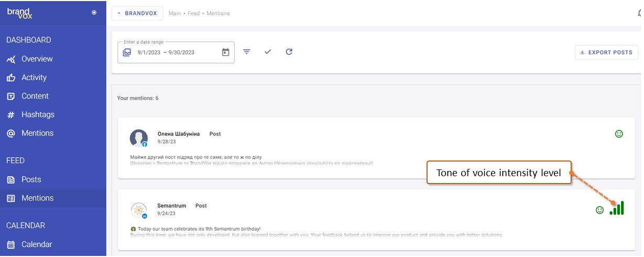Refresh the mentions list
The height and width of the screenshot is (257, 644).
(x=289, y=52)
